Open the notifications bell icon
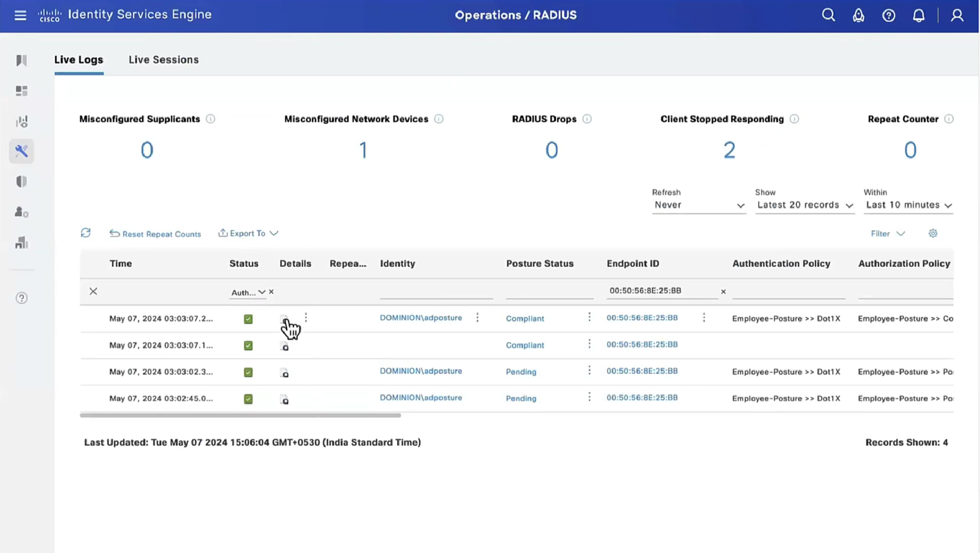980x553 pixels. coord(918,15)
